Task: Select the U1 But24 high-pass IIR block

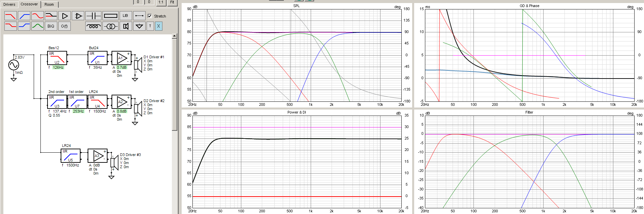Action: [x=97, y=58]
